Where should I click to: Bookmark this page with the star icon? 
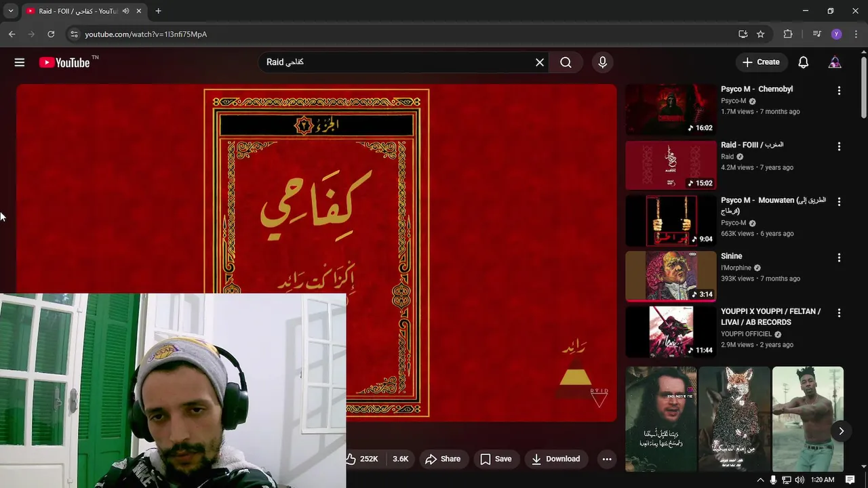[x=761, y=34]
